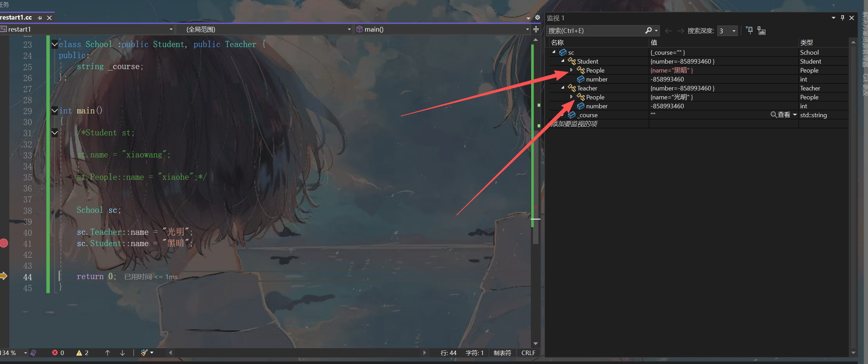
Task: Click the _course field cube icon
Action: click(x=572, y=115)
